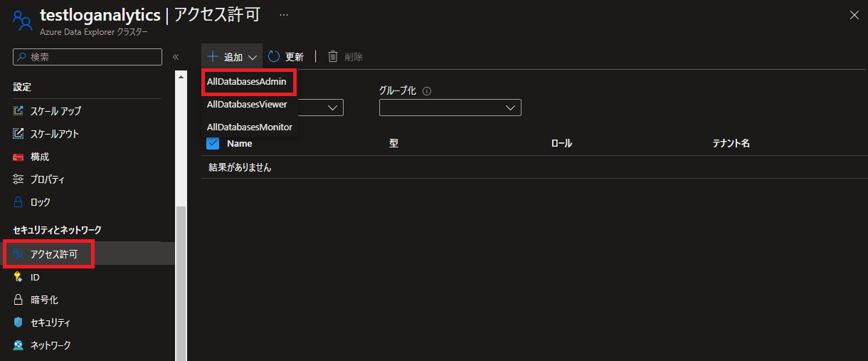Click the グループ化 info icon
This screenshot has height=361, width=868.
[427, 91]
